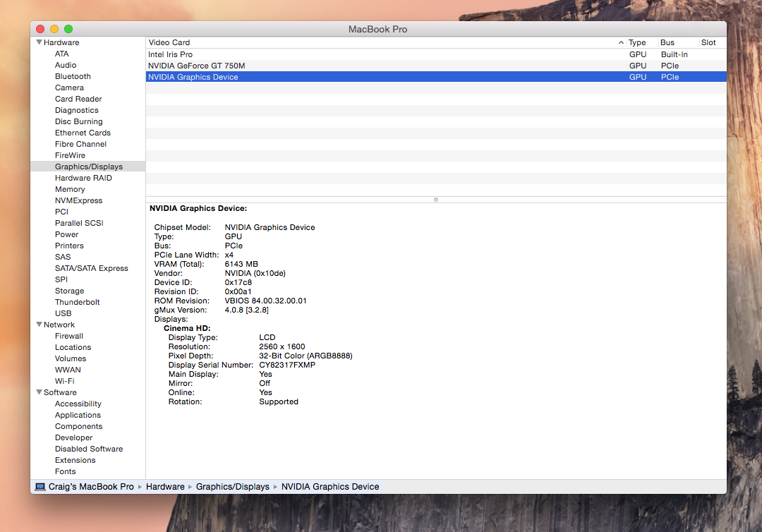Open the SAS section

click(63, 257)
